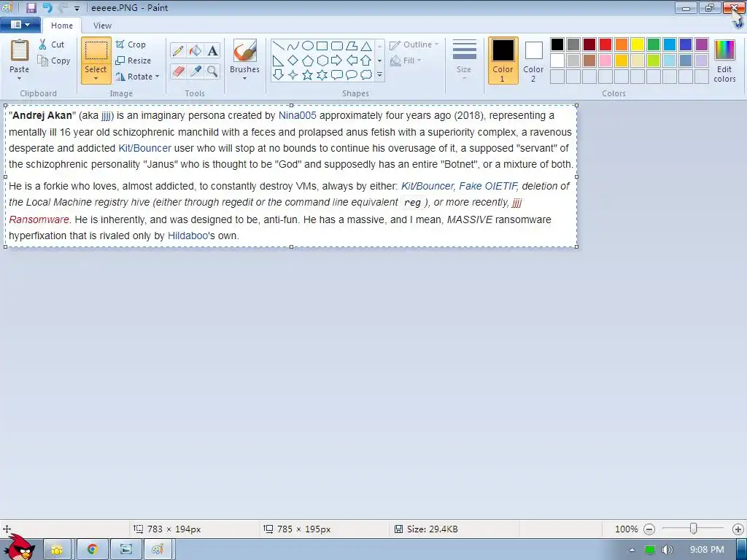This screenshot has height=560, width=747.
Task: Open the shape Fill dropdown
Action: tap(406, 61)
